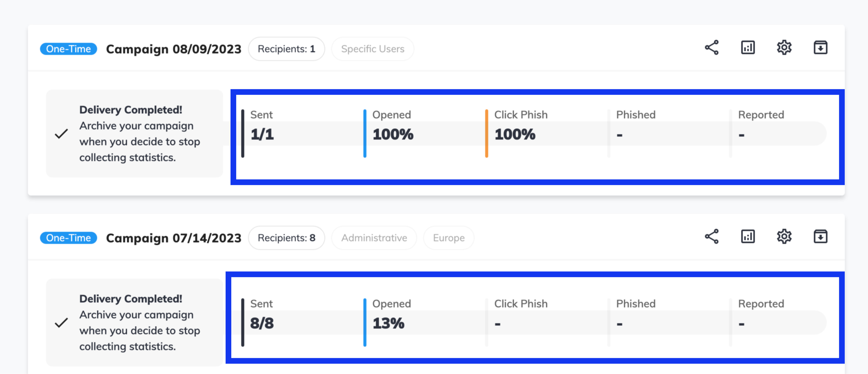
Task: Share the Campaign 08/09/2023
Action: coord(711,48)
